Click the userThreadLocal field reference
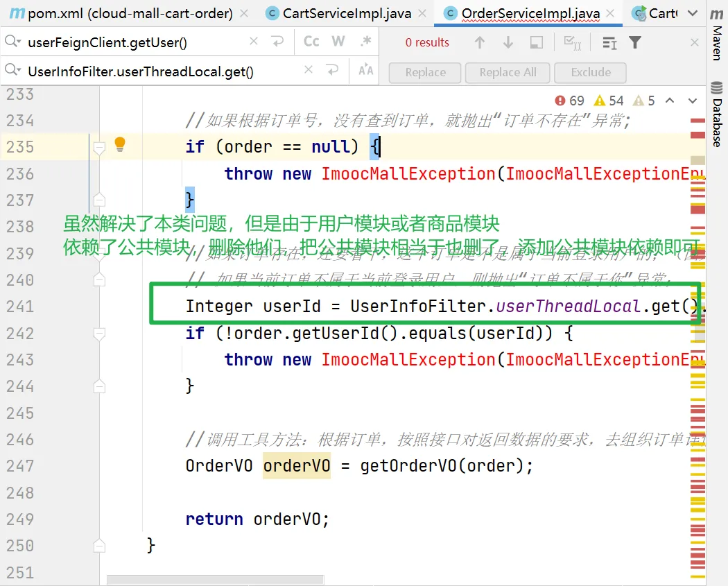This screenshot has width=728, height=586. [569, 307]
